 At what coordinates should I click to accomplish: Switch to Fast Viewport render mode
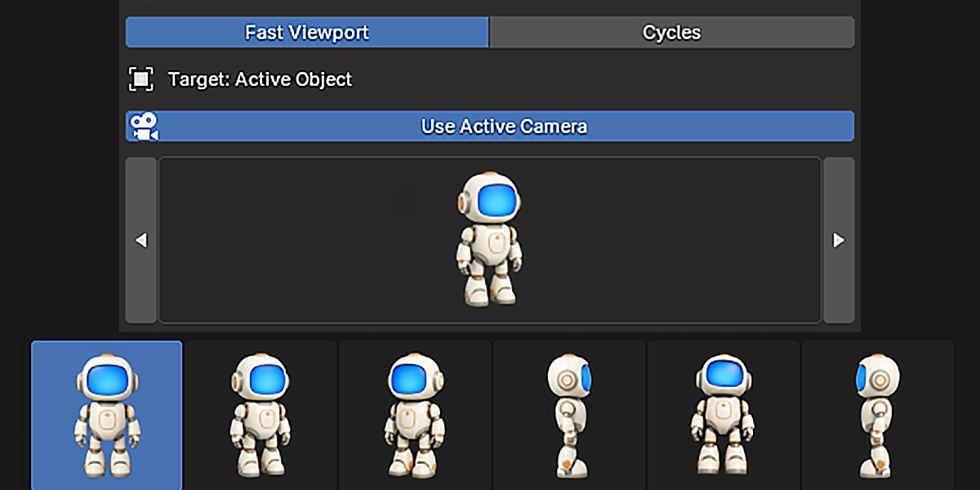[x=307, y=33]
